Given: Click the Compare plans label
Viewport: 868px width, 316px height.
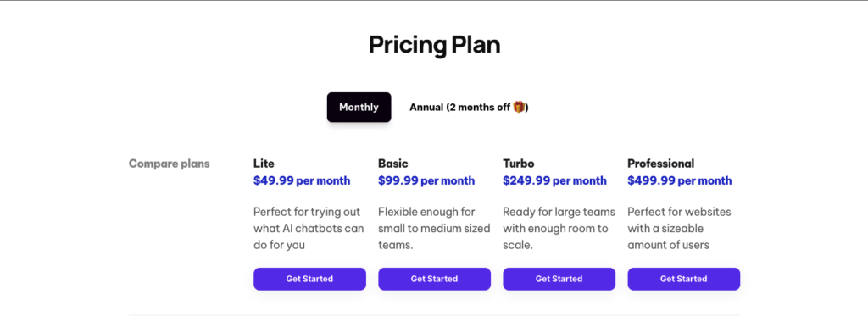Looking at the screenshot, I should coord(170,164).
